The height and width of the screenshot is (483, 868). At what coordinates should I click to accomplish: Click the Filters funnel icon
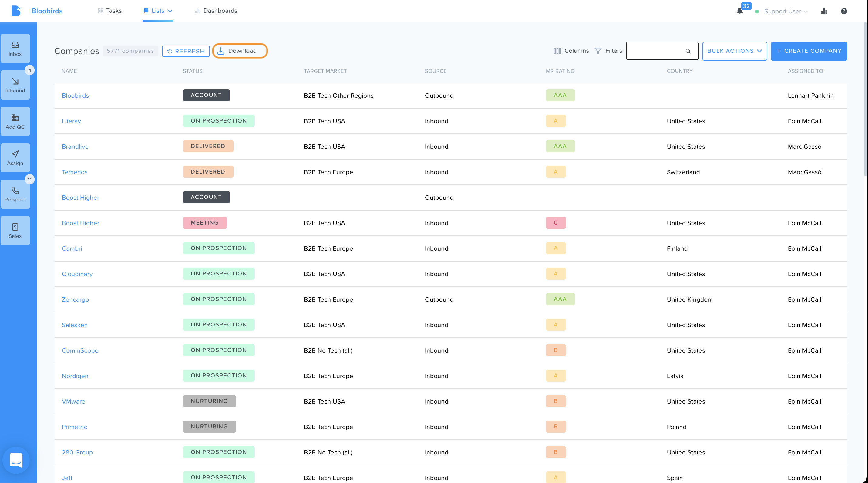point(598,51)
